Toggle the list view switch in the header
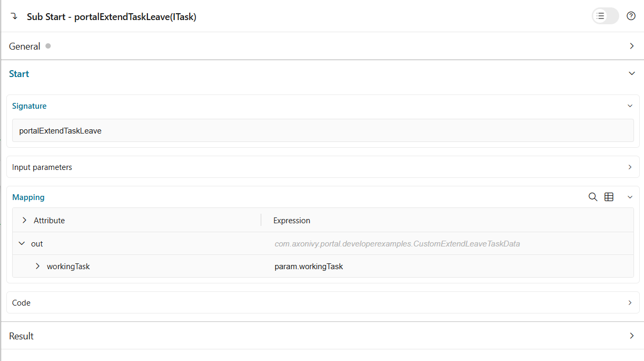 [605, 16]
